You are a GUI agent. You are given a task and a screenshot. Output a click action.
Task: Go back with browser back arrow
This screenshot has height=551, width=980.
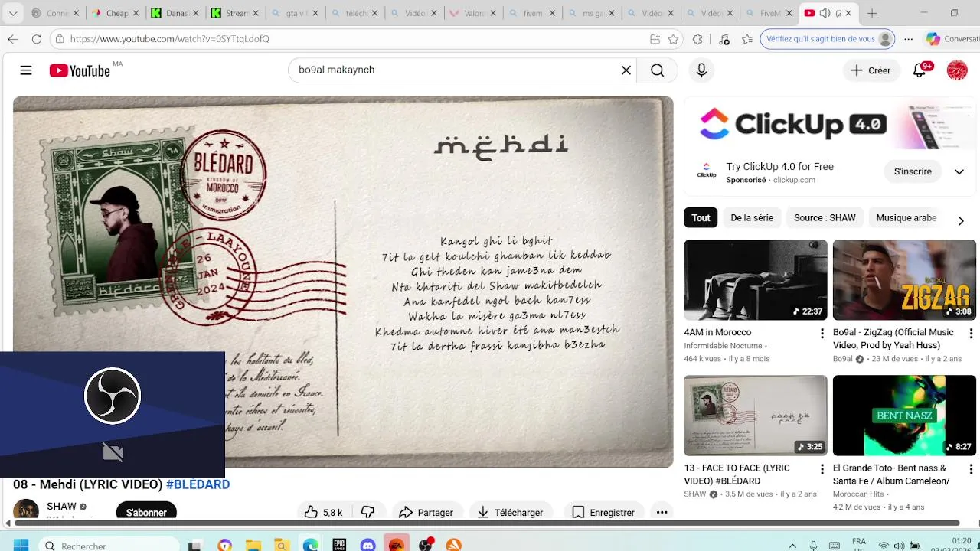tap(13, 39)
